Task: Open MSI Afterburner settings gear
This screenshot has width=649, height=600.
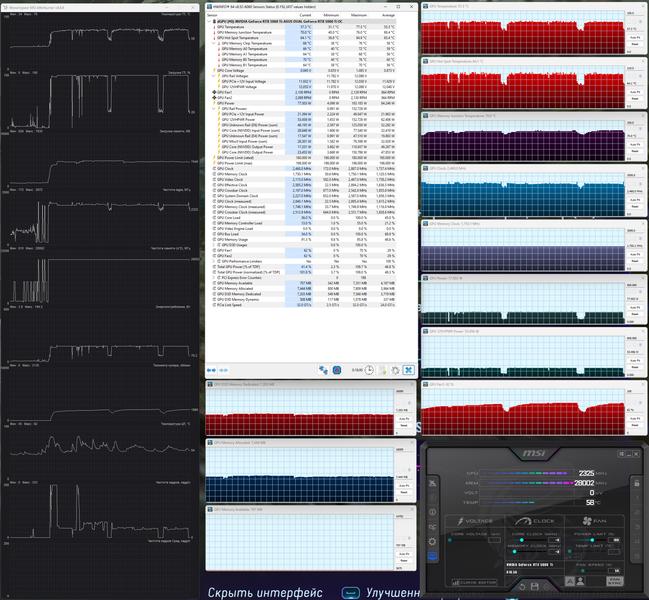Action: (432, 542)
